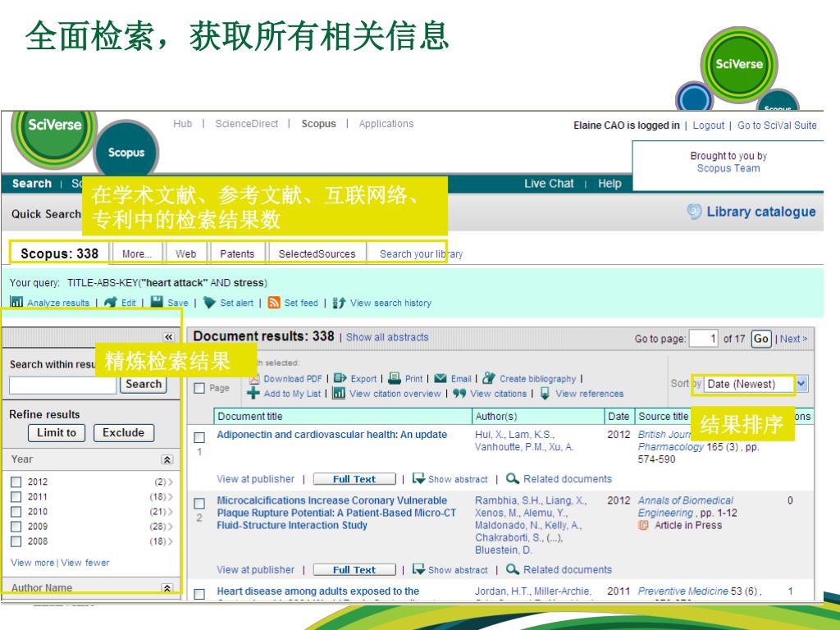Click Go button beside page number

[x=761, y=339]
